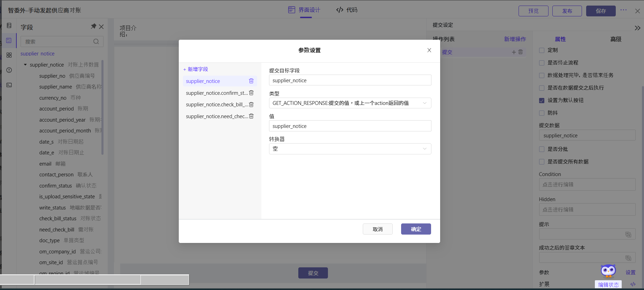Toggle 数据处理完毕, 是否结束任务 checkbox
This screenshot has height=290, width=644.
click(542, 75)
